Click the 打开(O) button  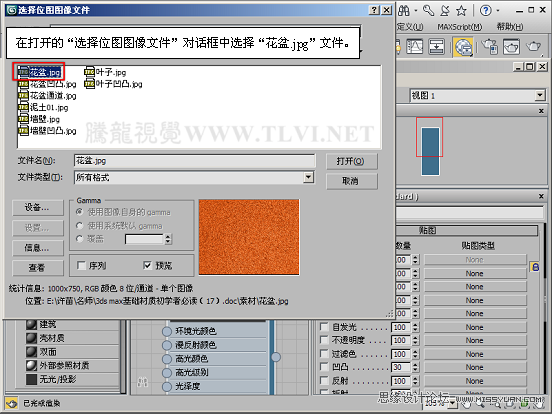[351, 161]
